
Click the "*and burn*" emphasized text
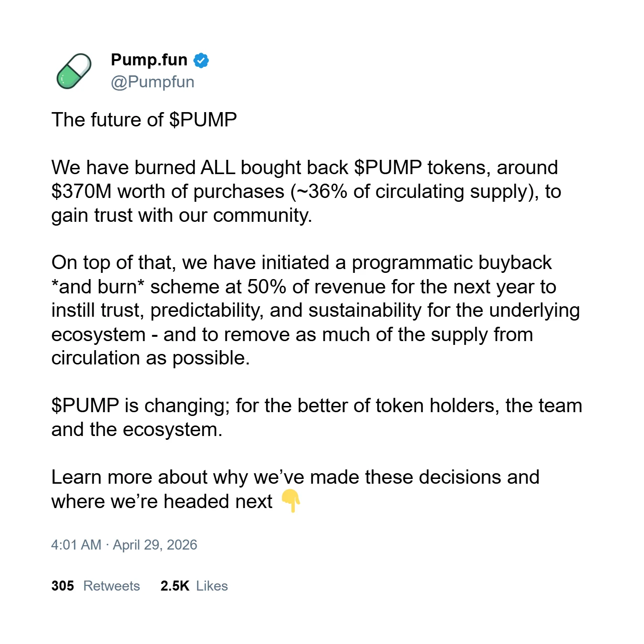(98, 287)
